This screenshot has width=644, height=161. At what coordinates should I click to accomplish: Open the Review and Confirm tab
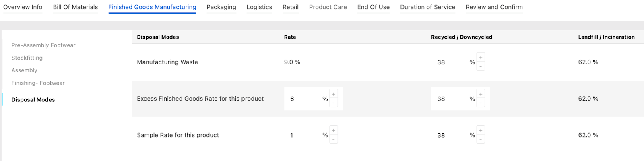point(494,7)
